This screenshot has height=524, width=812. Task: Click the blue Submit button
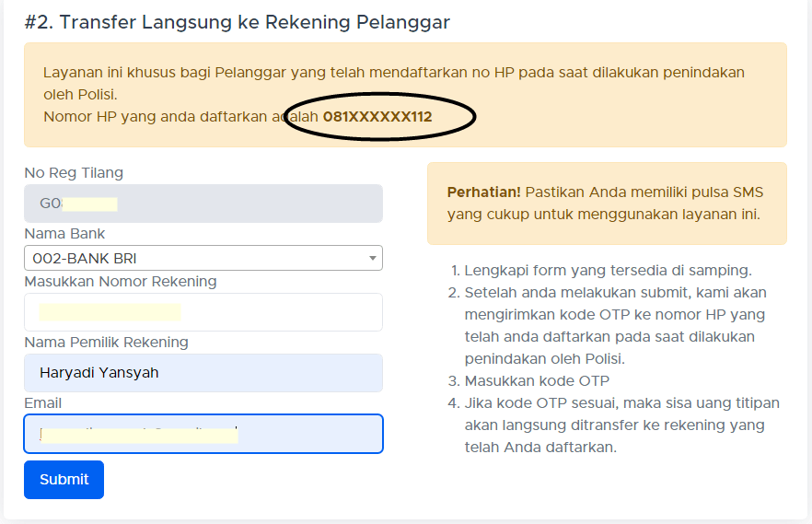point(64,479)
